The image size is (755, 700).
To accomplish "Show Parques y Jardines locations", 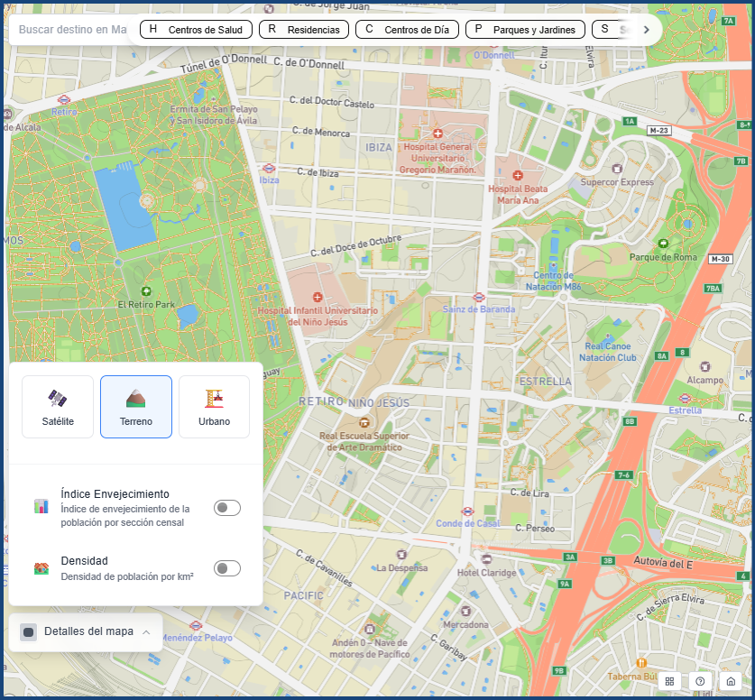I will (x=525, y=30).
